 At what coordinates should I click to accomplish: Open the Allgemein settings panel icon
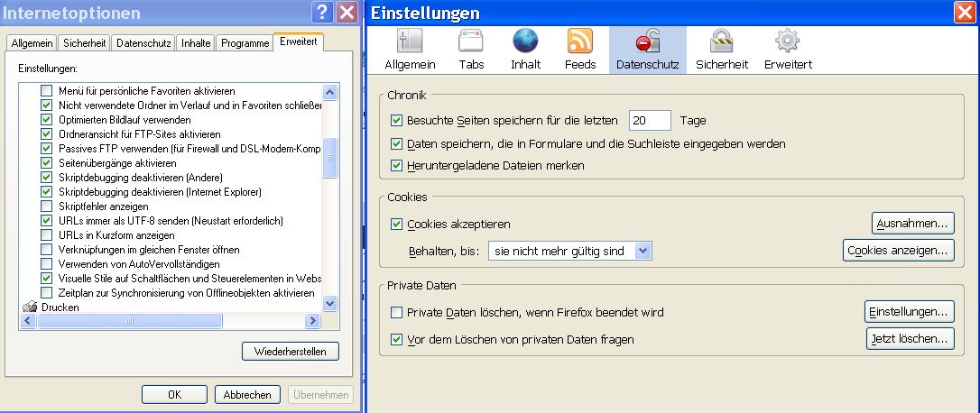[410, 42]
